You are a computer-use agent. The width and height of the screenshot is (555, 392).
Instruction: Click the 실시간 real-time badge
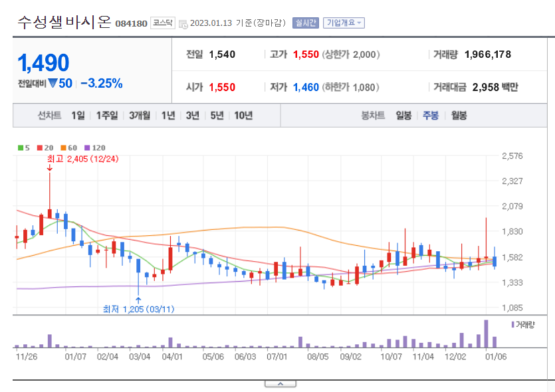306,23
